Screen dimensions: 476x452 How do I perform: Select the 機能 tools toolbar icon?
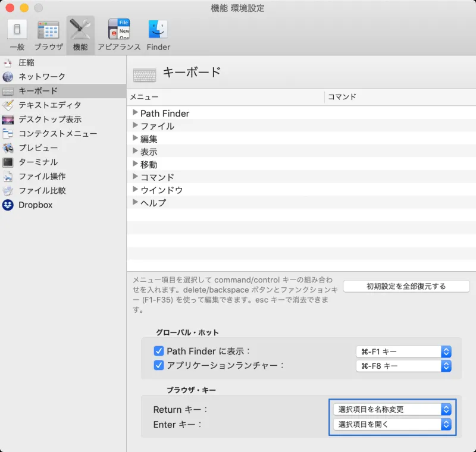pyautogui.click(x=80, y=30)
